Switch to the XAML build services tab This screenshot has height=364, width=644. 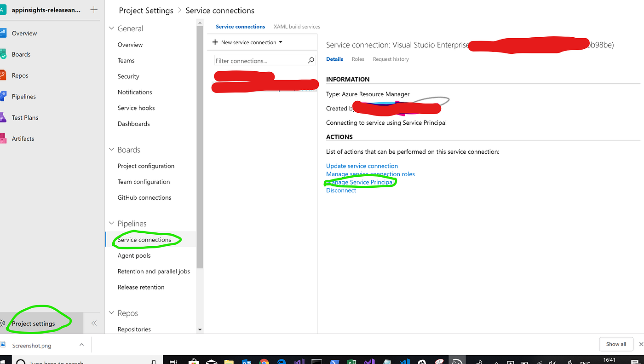point(296,26)
